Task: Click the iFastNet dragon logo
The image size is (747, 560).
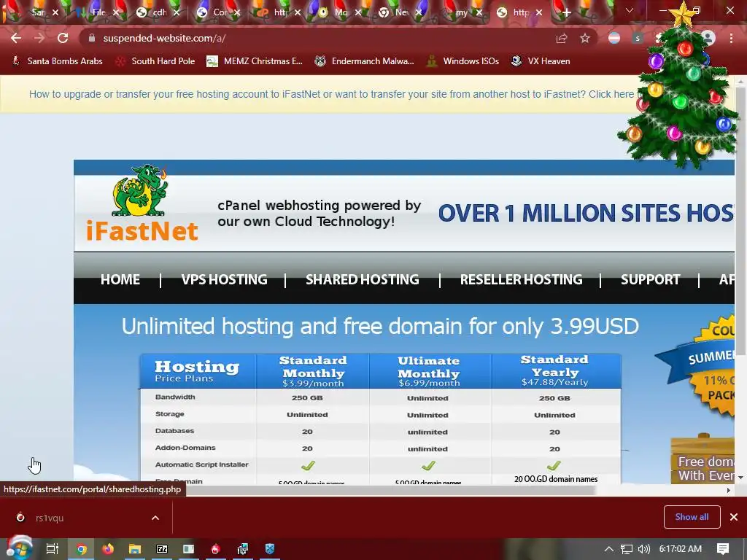Action: pyautogui.click(x=142, y=203)
